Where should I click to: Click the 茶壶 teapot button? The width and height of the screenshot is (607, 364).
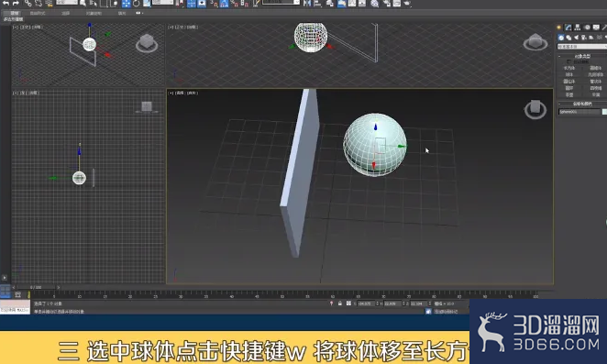pyautogui.click(x=569, y=94)
